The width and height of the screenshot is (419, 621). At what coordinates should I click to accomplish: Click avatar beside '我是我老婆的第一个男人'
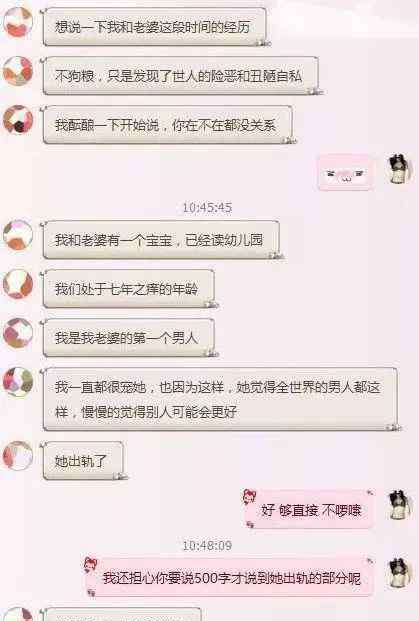coord(18,333)
